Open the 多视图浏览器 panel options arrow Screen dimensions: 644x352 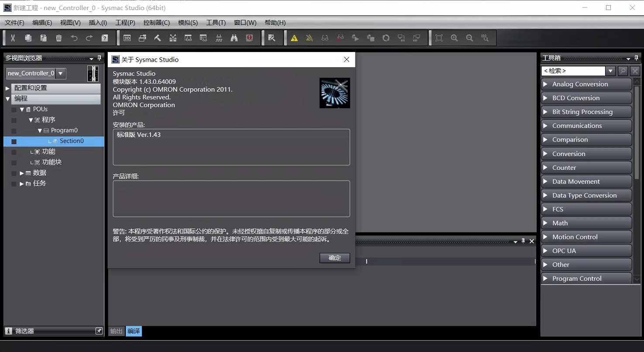click(91, 59)
